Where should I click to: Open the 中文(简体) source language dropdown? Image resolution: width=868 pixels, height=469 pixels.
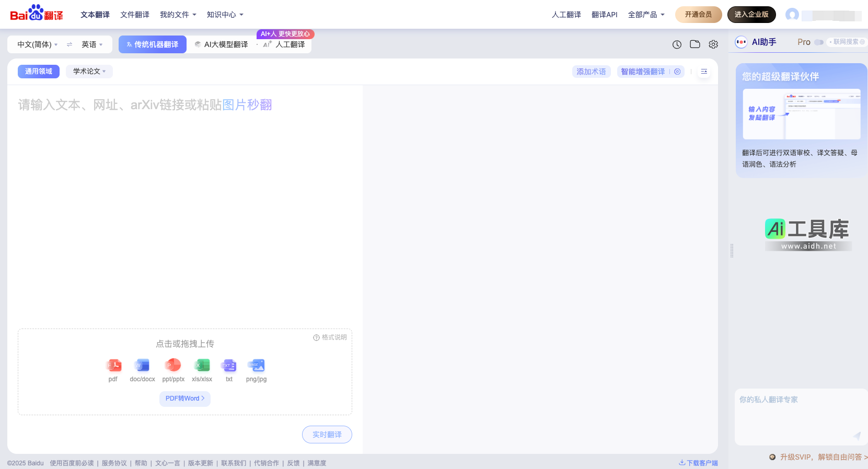click(x=37, y=44)
